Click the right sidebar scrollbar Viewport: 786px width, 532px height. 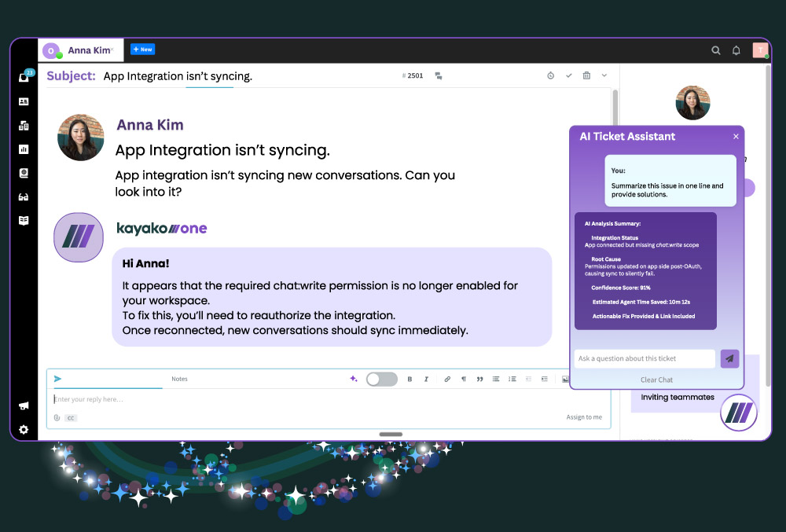(x=768, y=226)
